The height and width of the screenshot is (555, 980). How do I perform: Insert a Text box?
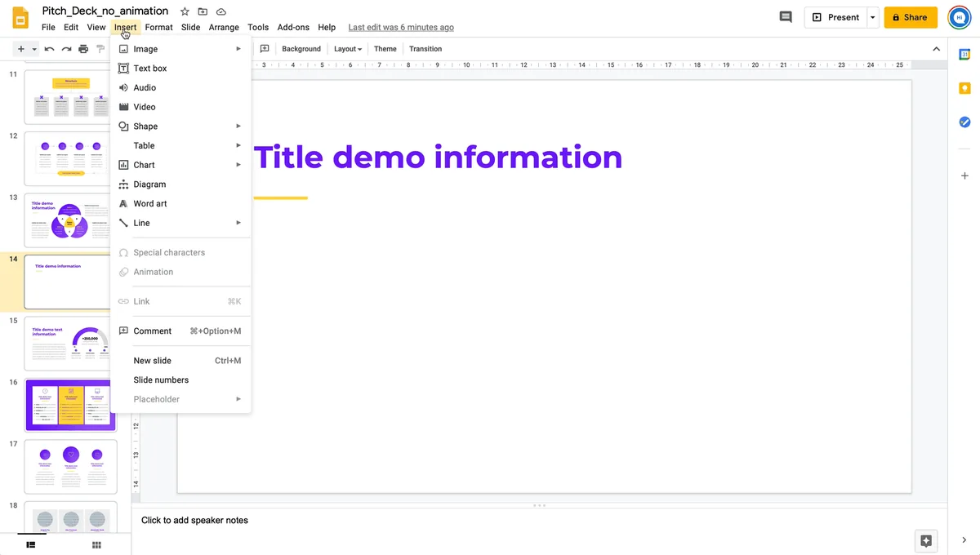pos(180,69)
